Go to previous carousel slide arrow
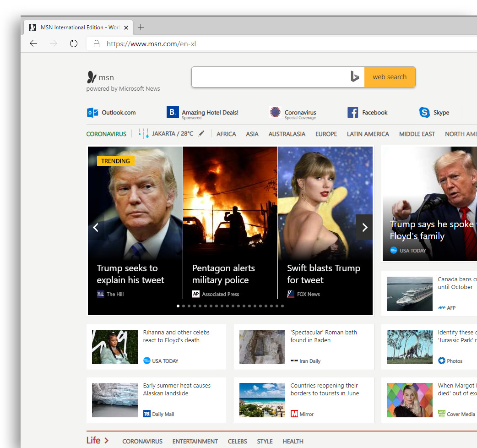This screenshot has width=477, height=448. pos(96,227)
